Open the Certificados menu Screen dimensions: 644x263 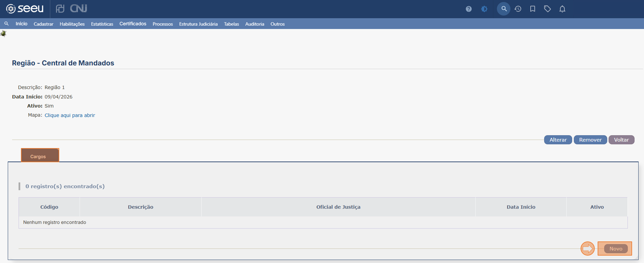pyautogui.click(x=133, y=24)
